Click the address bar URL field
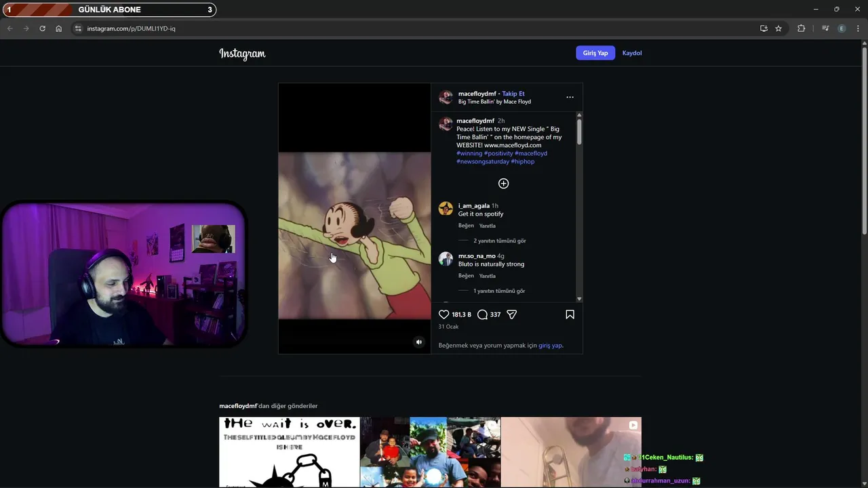 [x=414, y=28]
